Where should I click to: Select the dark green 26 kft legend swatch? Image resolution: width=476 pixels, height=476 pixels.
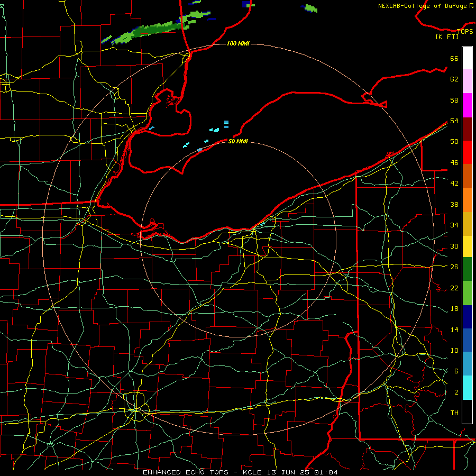[x=467, y=269]
